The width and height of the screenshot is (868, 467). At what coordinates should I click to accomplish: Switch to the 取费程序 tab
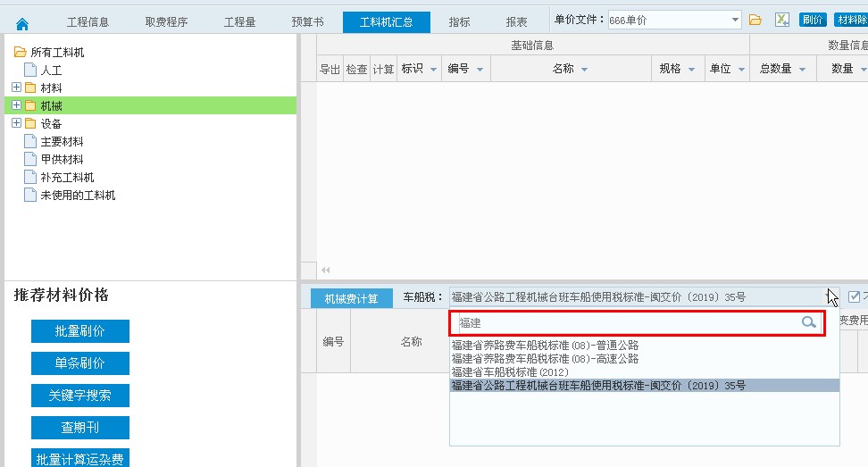[x=166, y=22]
